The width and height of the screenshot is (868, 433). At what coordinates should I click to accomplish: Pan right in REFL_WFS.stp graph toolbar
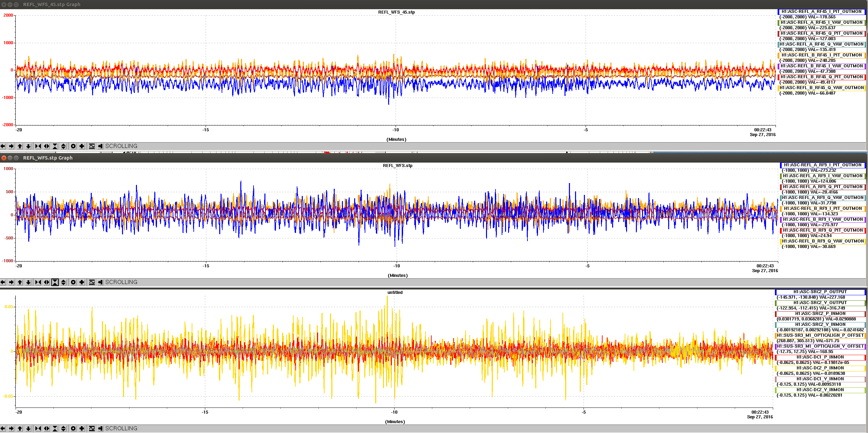11,282
